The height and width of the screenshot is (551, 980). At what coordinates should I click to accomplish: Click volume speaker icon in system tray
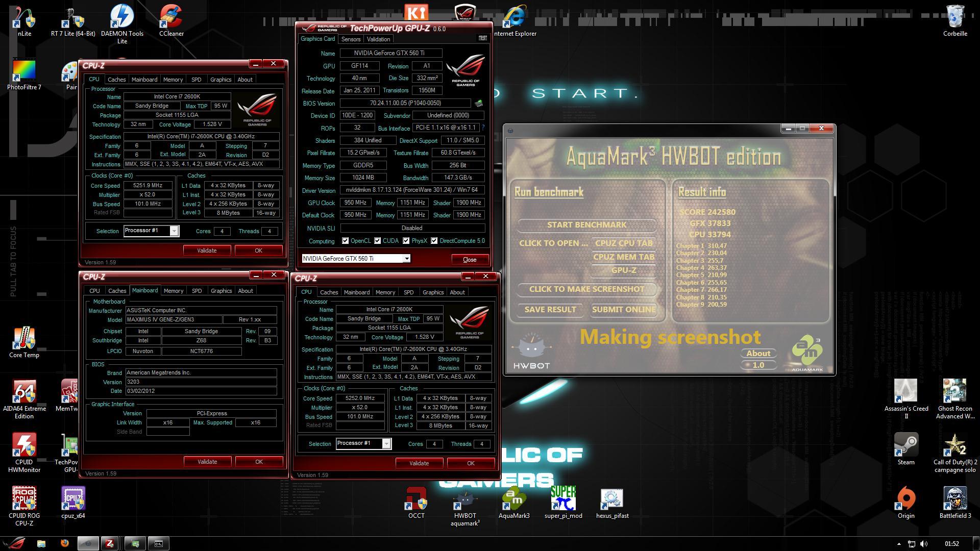click(x=925, y=544)
